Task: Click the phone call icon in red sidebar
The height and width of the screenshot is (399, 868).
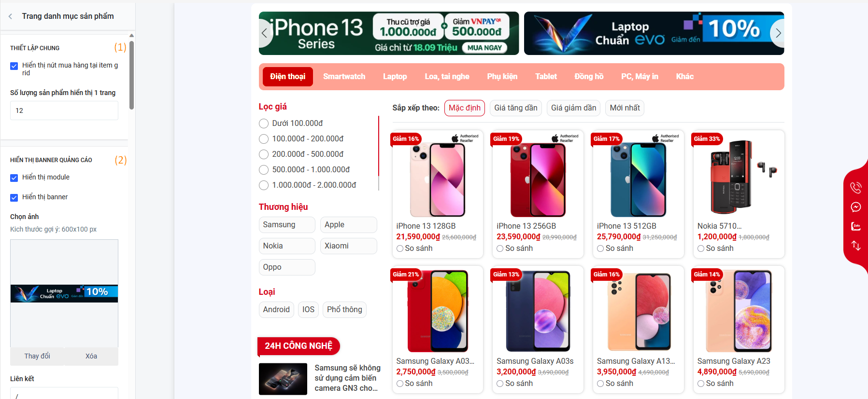Action: point(855,187)
